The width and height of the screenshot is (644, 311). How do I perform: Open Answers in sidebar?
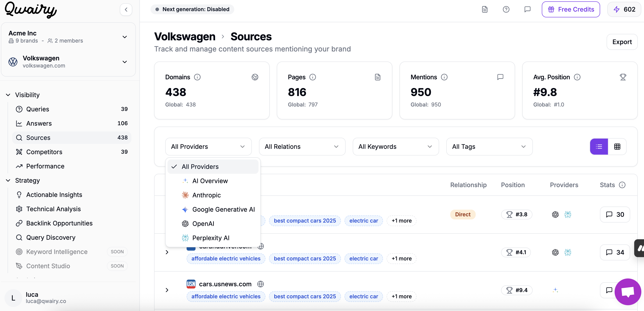[71, 123]
